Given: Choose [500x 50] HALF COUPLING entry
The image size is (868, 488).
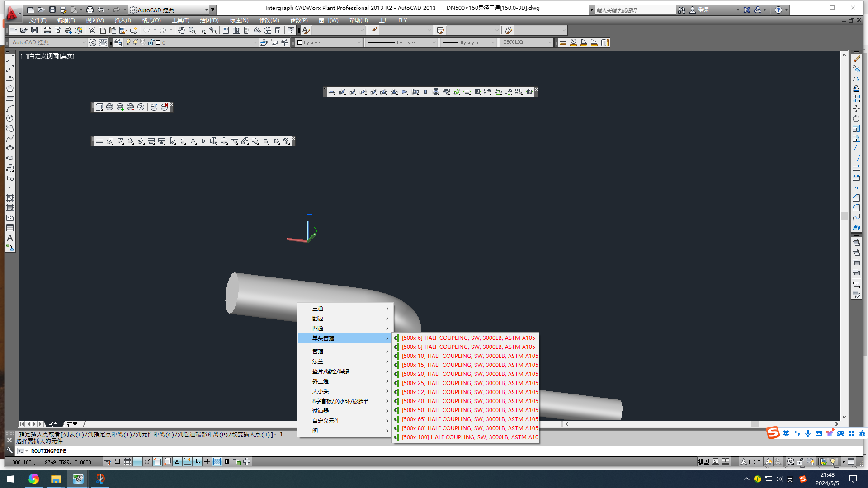Looking at the screenshot, I should pos(466,410).
